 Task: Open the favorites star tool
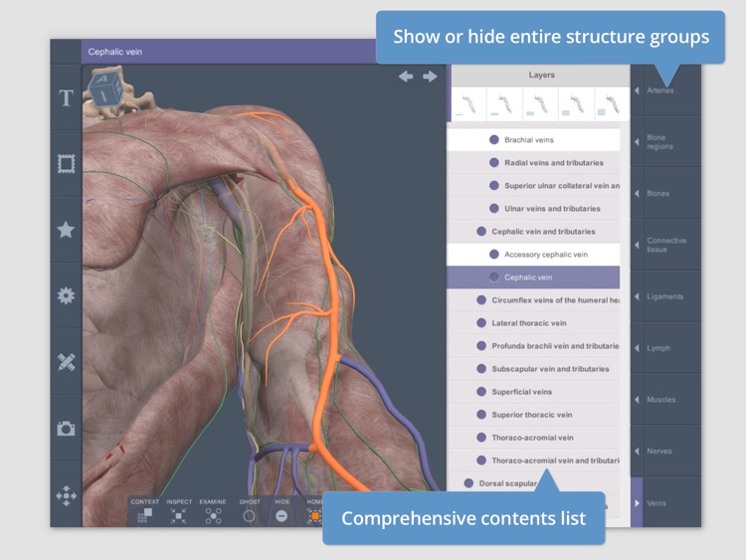point(66,230)
